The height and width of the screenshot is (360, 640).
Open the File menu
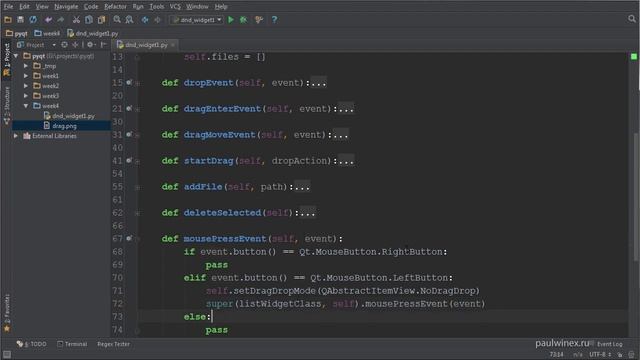(x=8, y=7)
